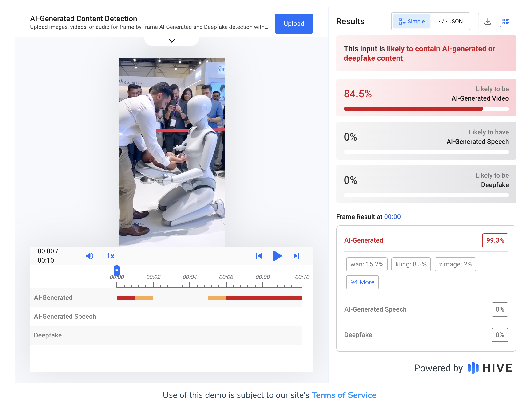Click the Hive logo
The height and width of the screenshot is (407, 532).
coord(490,368)
